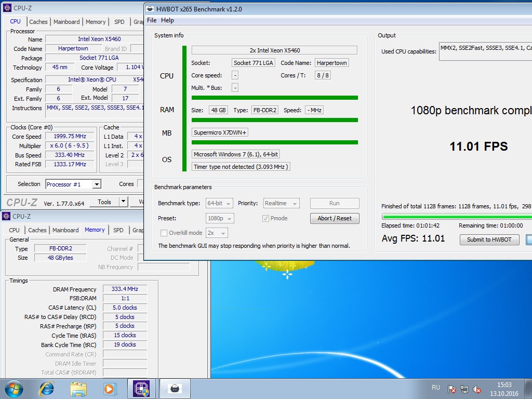Click the 11.01 FPS result text
Viewport: 532px width, 399px height.
[478, 147]
